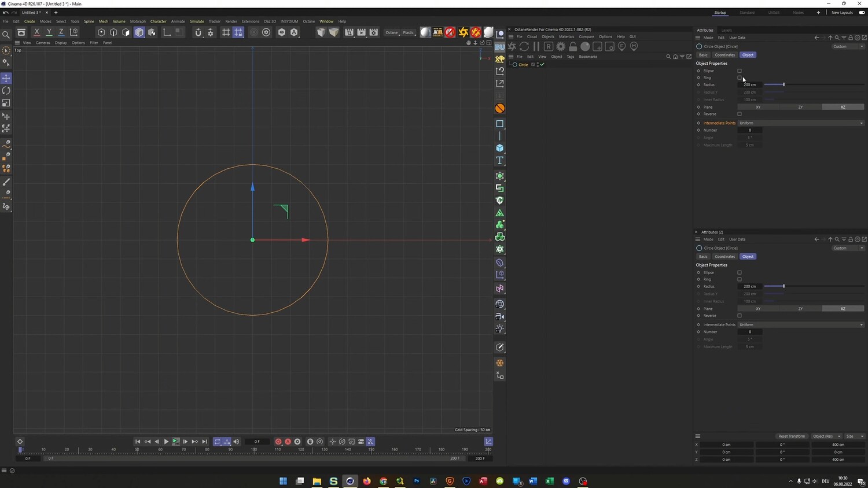Open Cameras menu in viewport

43,43
